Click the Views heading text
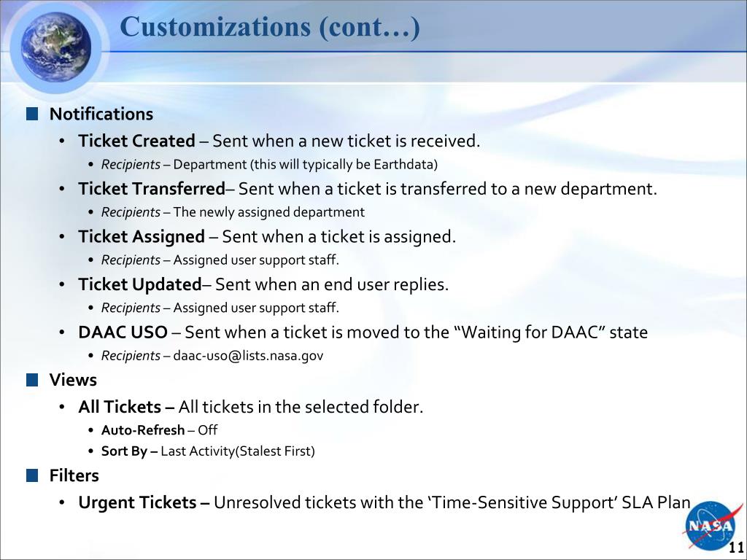Image resolution: width=747 pixels, height=560 pixels. click(73, 379)
